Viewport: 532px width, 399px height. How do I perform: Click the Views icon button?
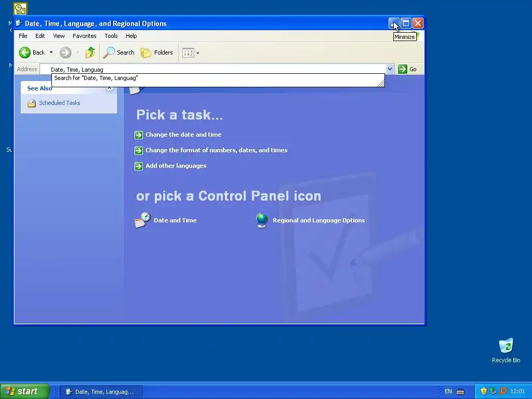(188, 52)
